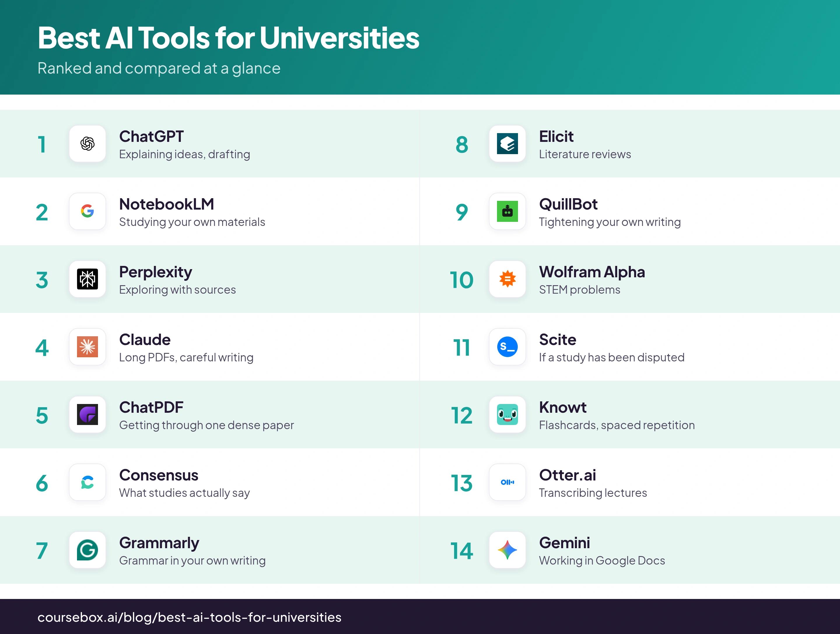This screenshot has width=840, height=634.
Task: Open the coursebox.ai blog URL in footer
Action: point(190,617)
